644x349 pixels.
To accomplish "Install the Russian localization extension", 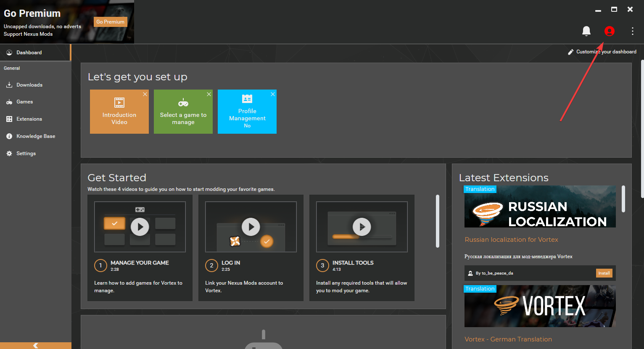I will click(604, 273).
